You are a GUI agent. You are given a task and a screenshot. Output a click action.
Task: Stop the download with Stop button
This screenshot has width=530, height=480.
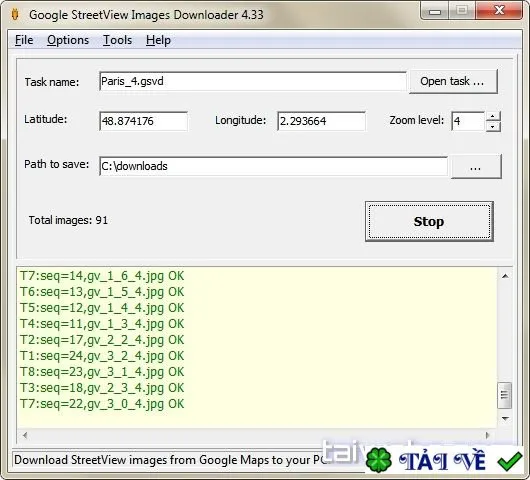(x=429, y=221)
